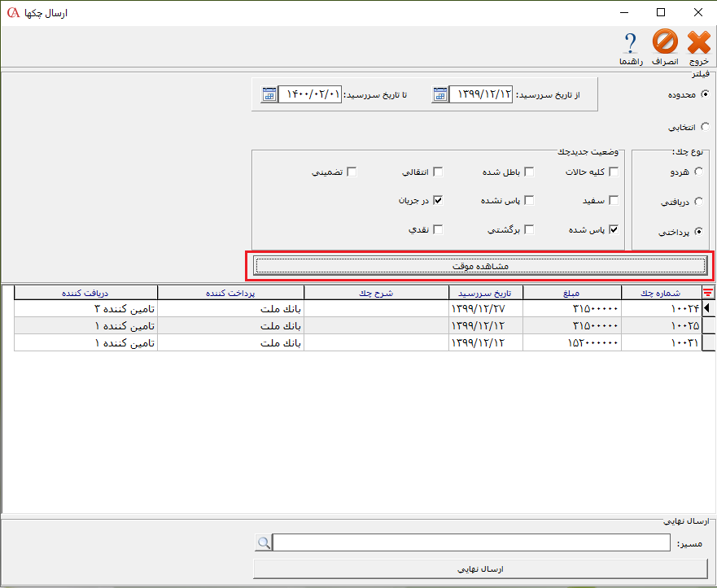Click the مسیر path input field
This screenshot has height=588, width=717.
(x=471, y=542)
